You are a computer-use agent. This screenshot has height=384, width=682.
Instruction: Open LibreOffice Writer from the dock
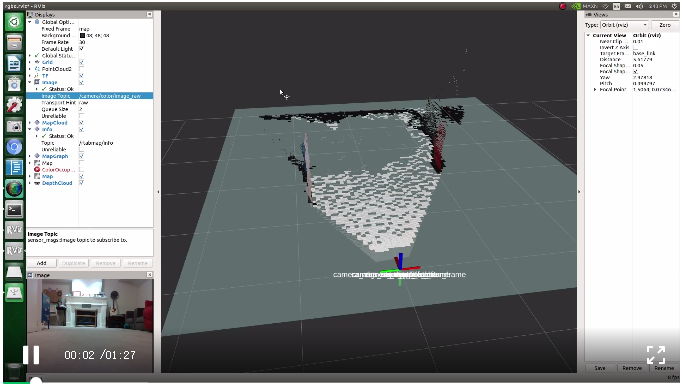click(x=14, y=63)
